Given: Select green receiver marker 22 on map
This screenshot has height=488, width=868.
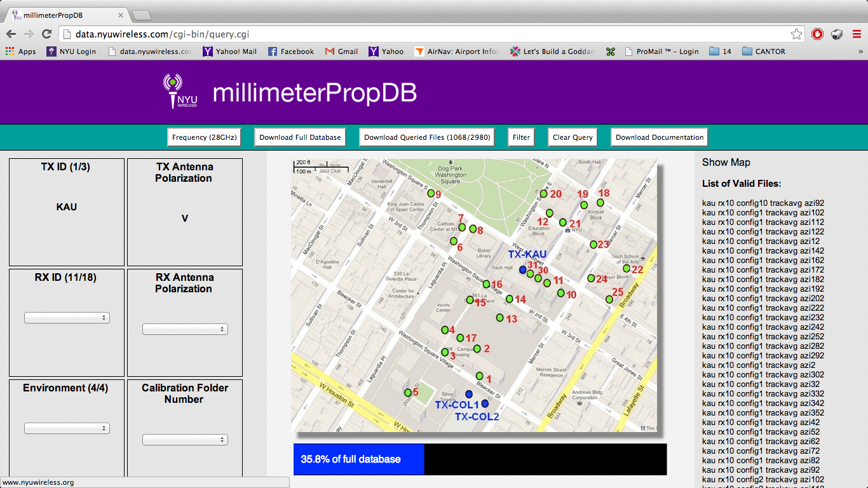Looking at the screenshot, I should pyautogui.click(x=627, y=269).
